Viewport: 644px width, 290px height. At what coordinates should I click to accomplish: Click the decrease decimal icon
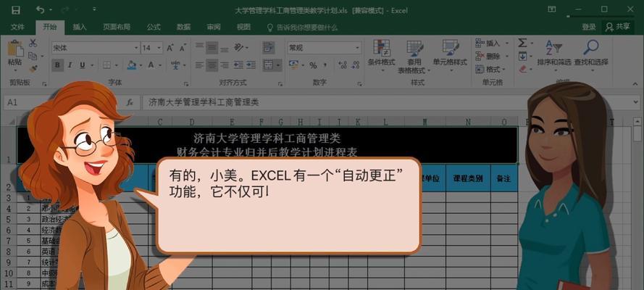click(356, 65)
